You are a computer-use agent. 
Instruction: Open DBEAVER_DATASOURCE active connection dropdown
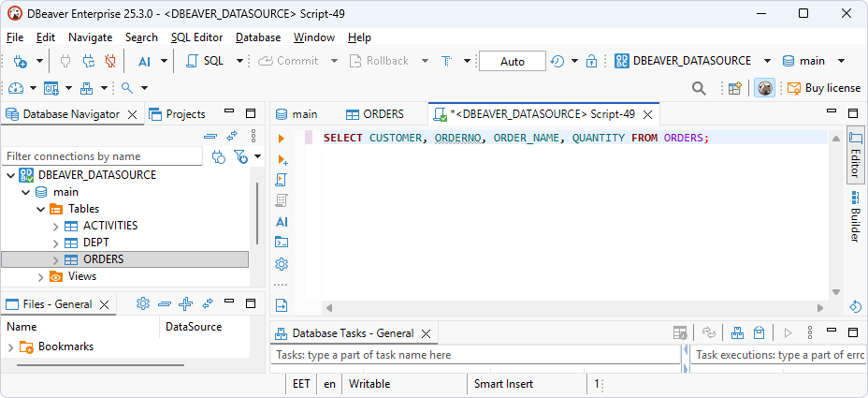click(767, 61)
